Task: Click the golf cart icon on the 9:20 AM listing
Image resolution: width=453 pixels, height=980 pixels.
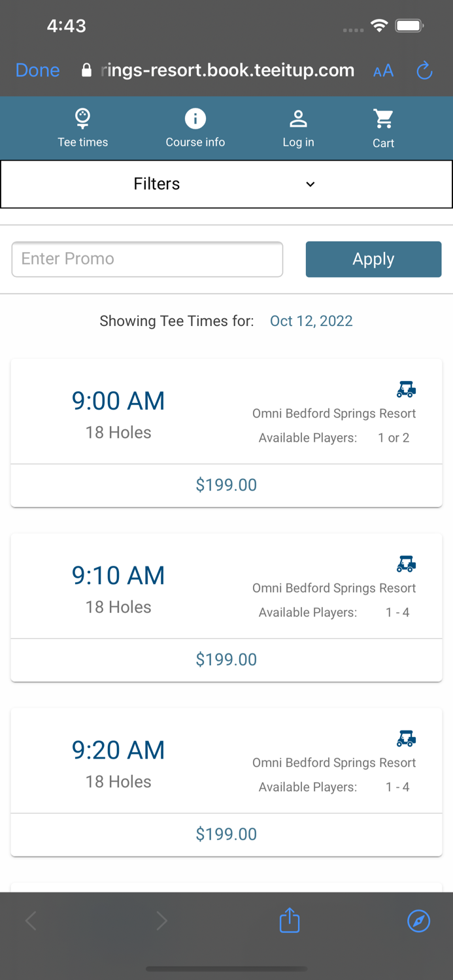Action: [x=406, y=738]
